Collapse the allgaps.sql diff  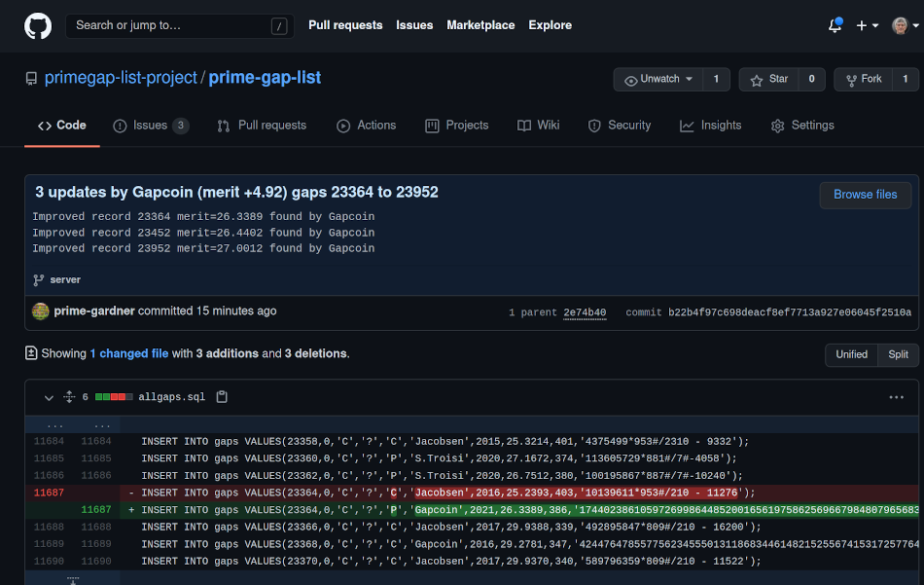click(x=49, y=397)
